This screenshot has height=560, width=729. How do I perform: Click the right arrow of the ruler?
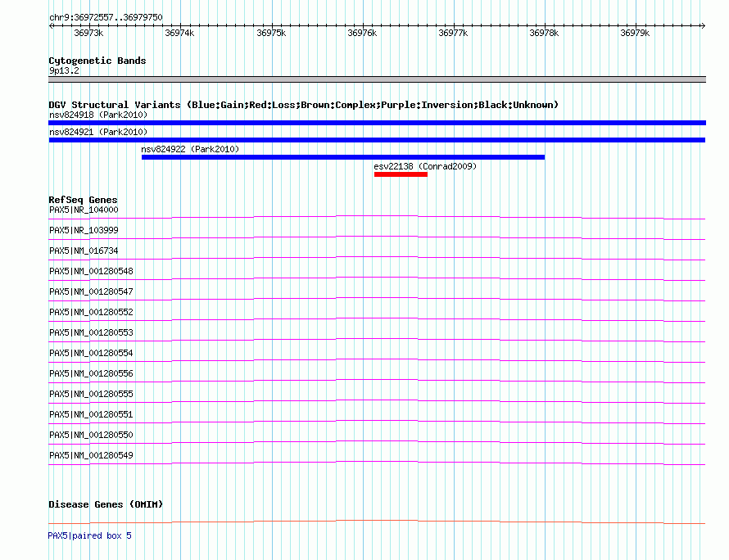703,26
